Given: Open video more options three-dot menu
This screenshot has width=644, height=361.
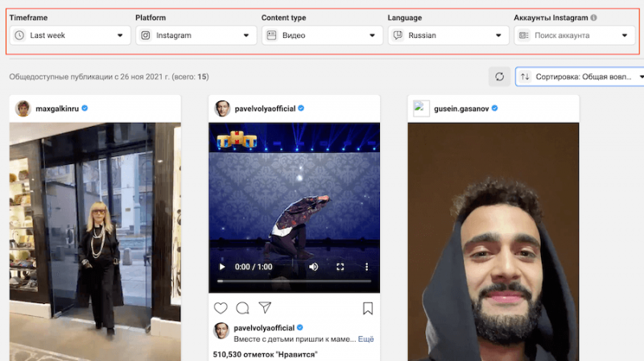Looking at the screenshot, I should pos(366,266).
